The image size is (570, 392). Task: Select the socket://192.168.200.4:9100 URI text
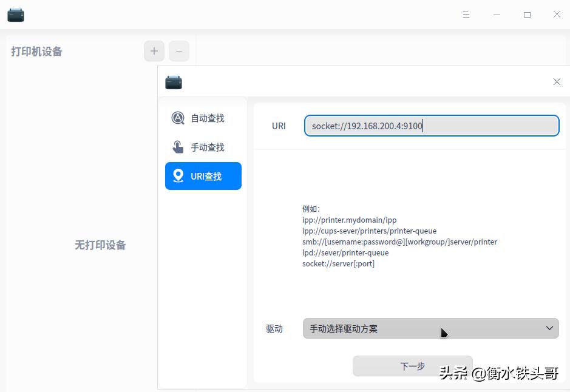(x=368, y=126)
